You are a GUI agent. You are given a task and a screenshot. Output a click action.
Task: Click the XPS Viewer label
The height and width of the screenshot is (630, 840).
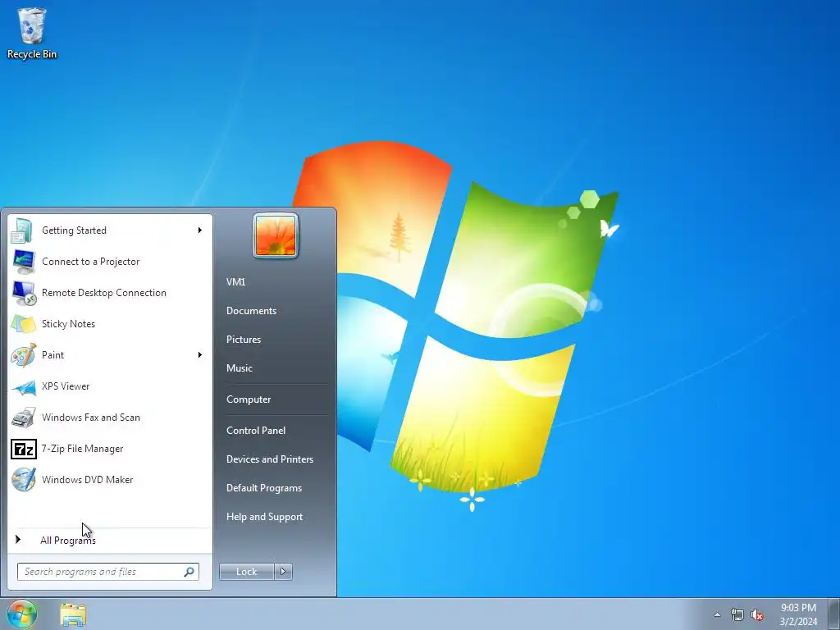tap(66, 386)
